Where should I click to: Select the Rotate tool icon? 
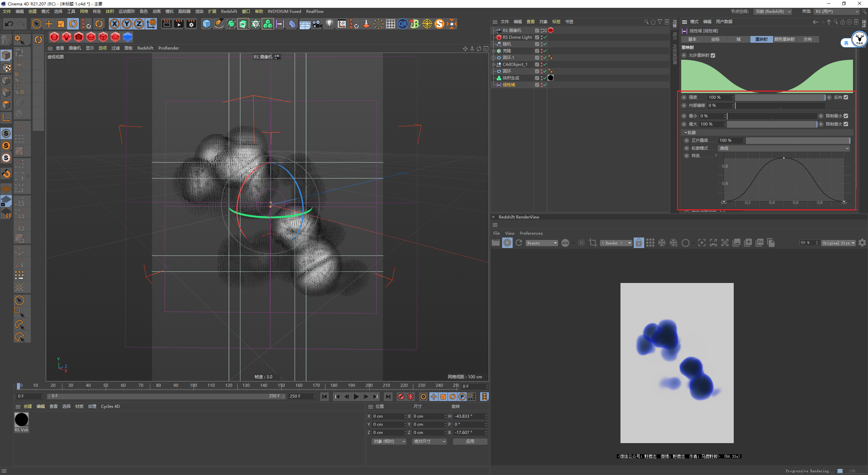[73, 24]
